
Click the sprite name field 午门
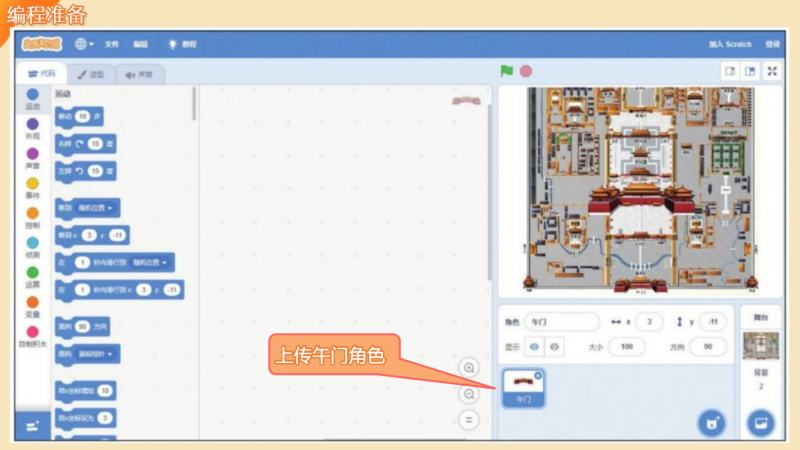(562, 322)
